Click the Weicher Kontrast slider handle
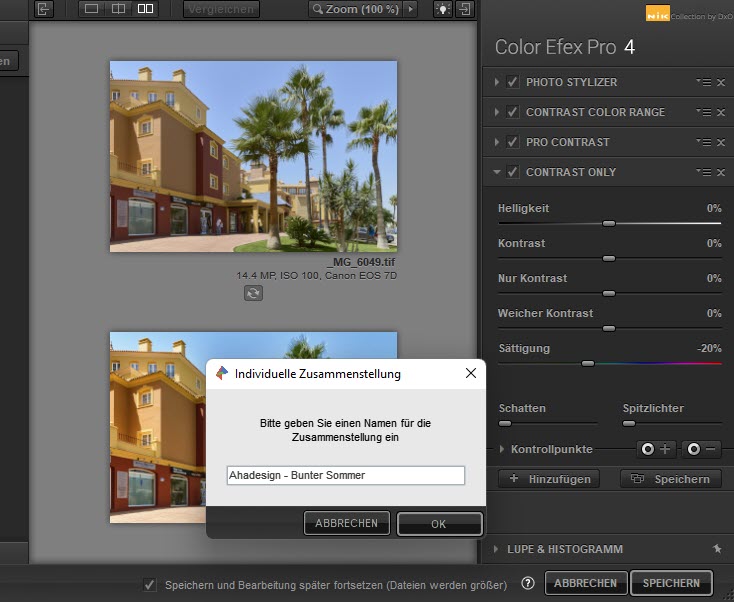The width and height of the screenshot is (734, 602). (609, 329)
